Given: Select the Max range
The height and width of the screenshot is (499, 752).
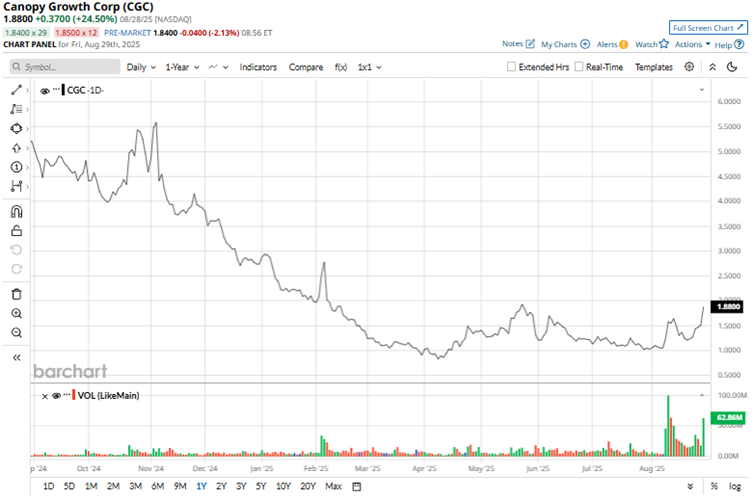Looking at the screenshot, I should (x=333, y=487).
